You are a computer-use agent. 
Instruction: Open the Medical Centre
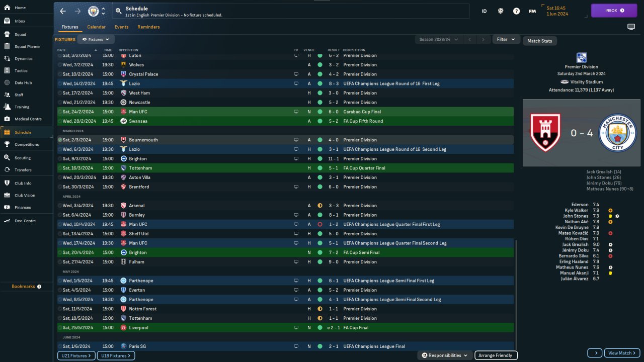[x=28, y=119]
